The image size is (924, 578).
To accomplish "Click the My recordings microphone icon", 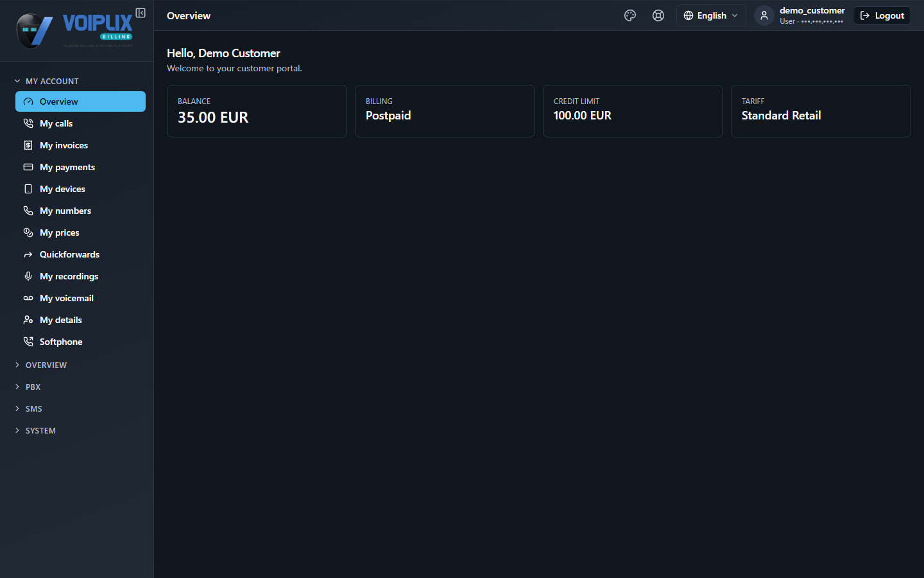I will [x=28, y=276].
